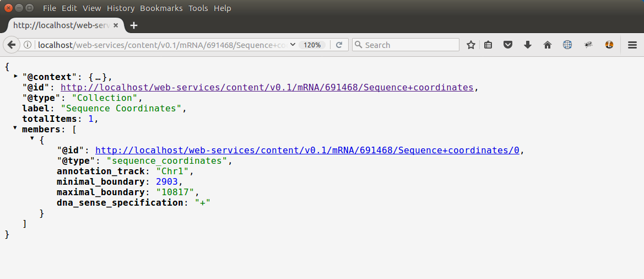The width and height of the screenshot is (644, 279).
Task: Click the 120% zoom level indicator
Action: (312, 45)
